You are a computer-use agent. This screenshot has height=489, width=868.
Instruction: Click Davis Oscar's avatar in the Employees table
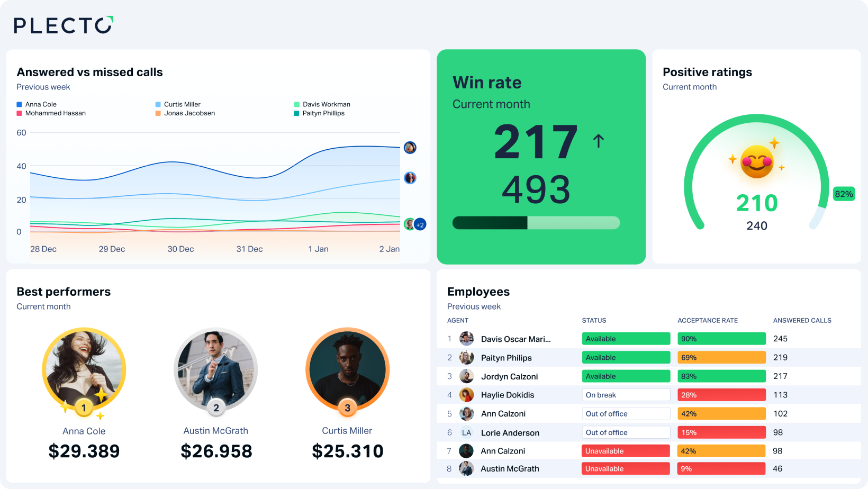pyautogui.click(x=466, y=339)
